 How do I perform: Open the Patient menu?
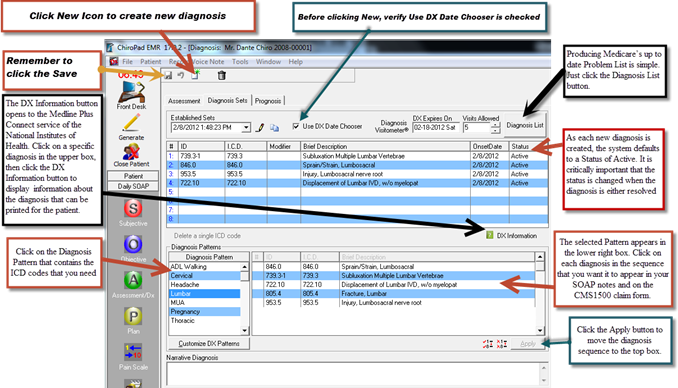150,62
